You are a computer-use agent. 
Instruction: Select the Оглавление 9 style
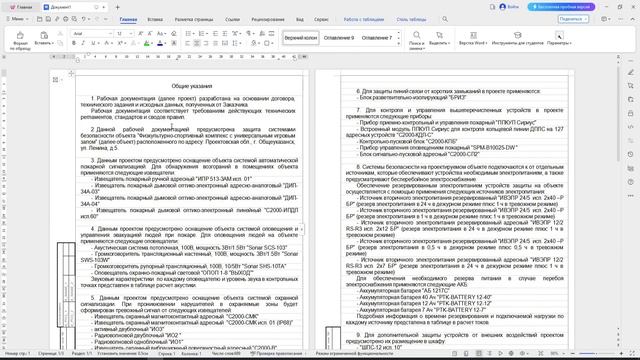coord(339,38)
